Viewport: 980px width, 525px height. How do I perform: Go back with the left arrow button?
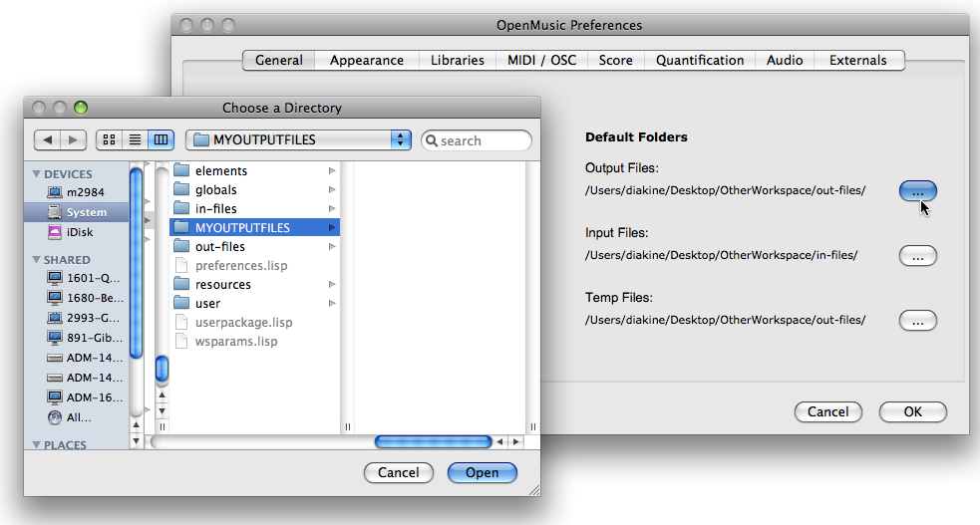(48, 139)
